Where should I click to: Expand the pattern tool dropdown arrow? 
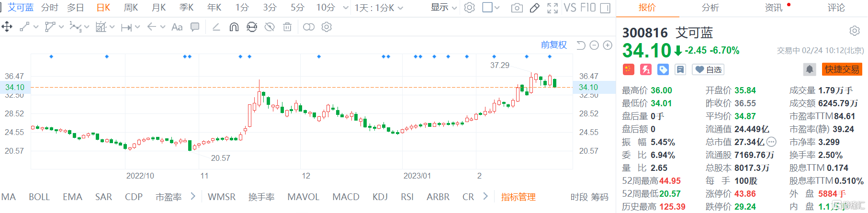click(x=112, y=27)
